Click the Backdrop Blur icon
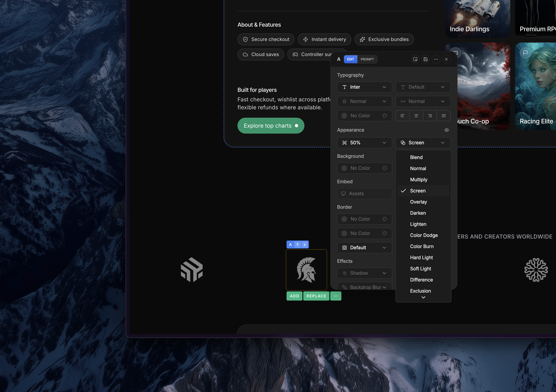 344,287
